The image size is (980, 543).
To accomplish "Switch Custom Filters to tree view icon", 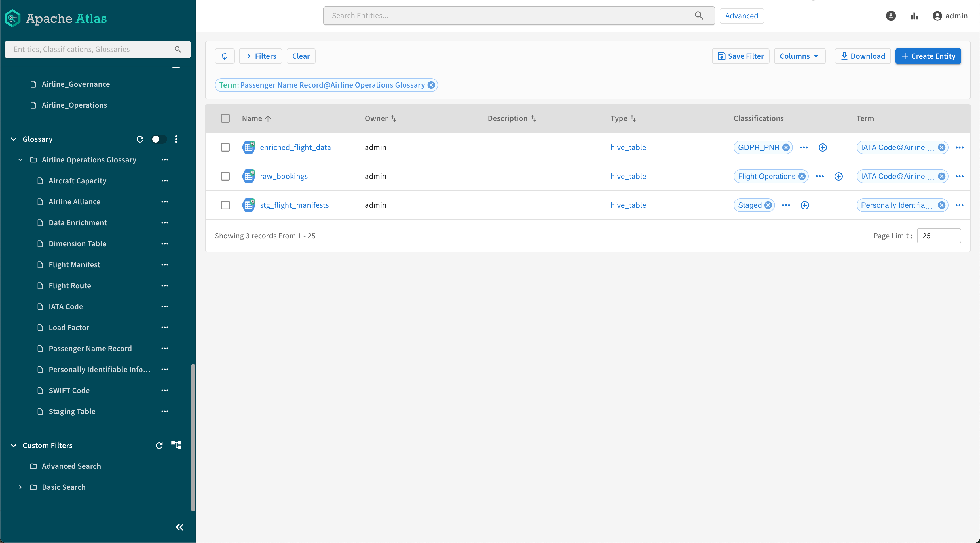I will [176, 445].
